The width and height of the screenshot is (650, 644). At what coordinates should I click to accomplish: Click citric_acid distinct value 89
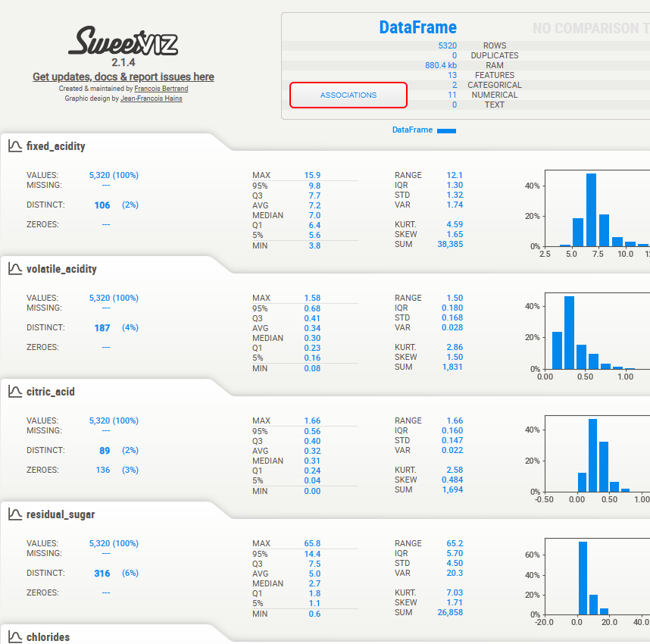[x=105, y=451]
